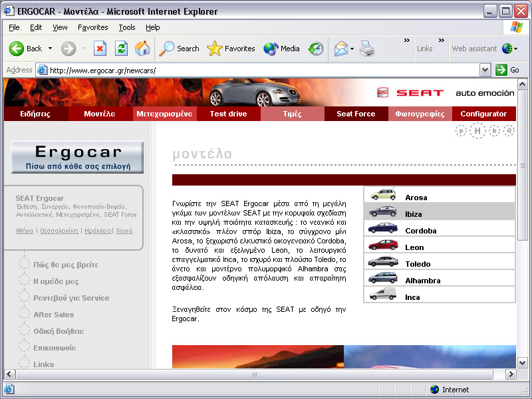Click the horizontal scrollbar right arrow
The width and height of the screenshot is (532, 399).
pyautogui.click(x=511, y=374)
